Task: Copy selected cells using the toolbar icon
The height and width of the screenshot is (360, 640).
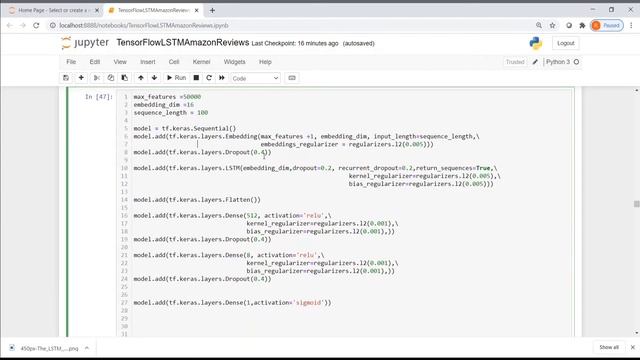Action: click(111, 78)
